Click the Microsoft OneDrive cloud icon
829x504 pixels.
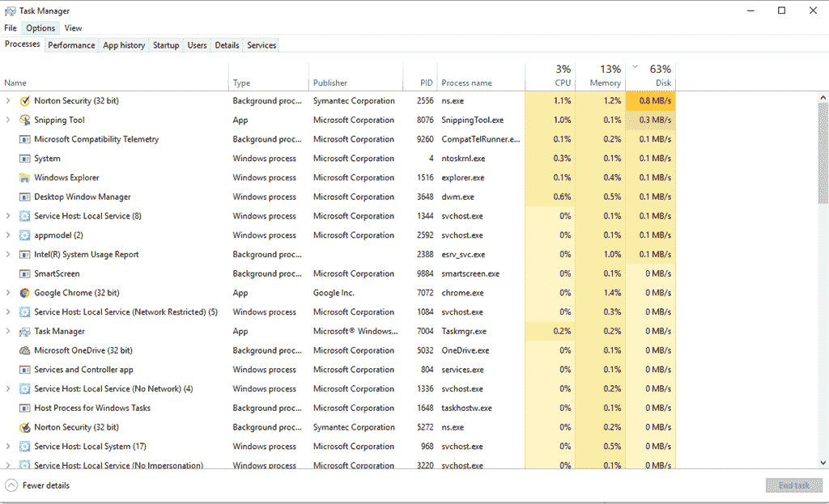(x=24, y=350)
